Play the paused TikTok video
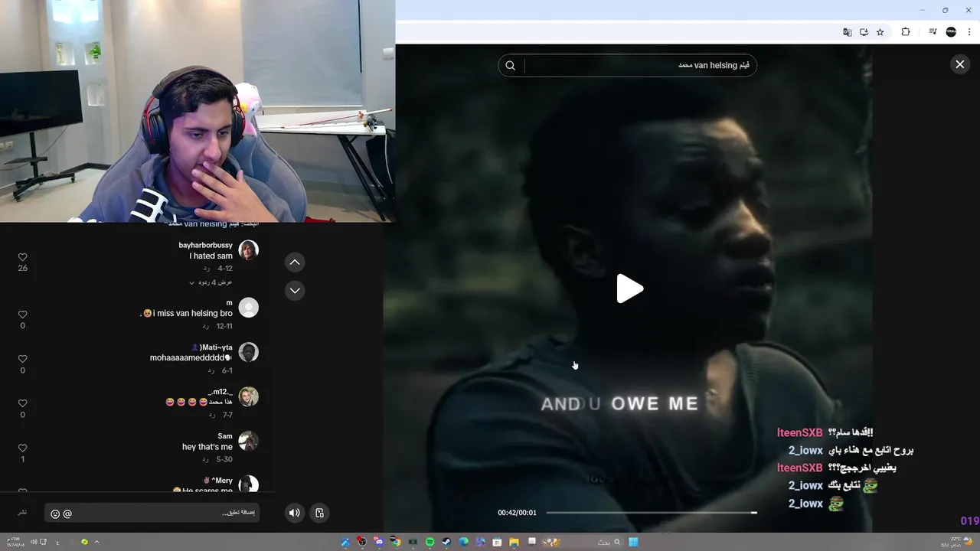The width and height of the screenshot is (980, 551). tap(630, 289)
